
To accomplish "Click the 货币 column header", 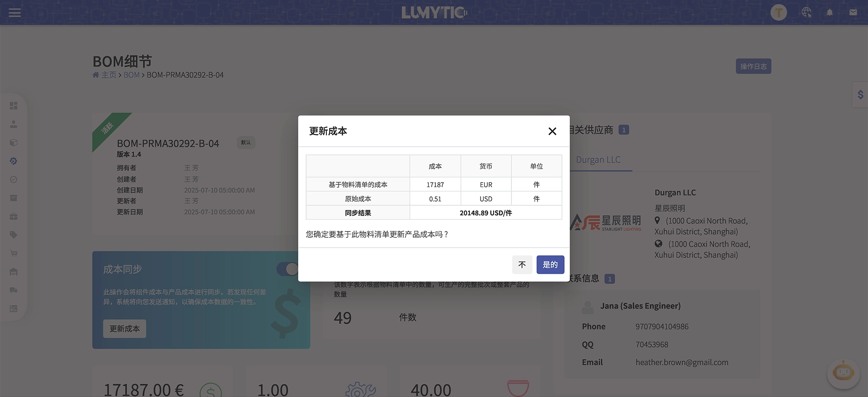I will [486, 166].
